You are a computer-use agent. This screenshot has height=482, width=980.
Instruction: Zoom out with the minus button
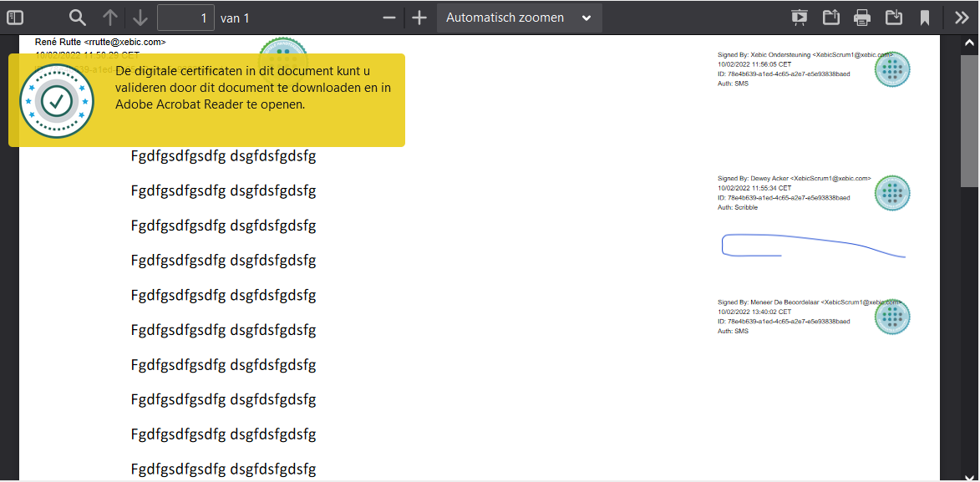point(389,18)
